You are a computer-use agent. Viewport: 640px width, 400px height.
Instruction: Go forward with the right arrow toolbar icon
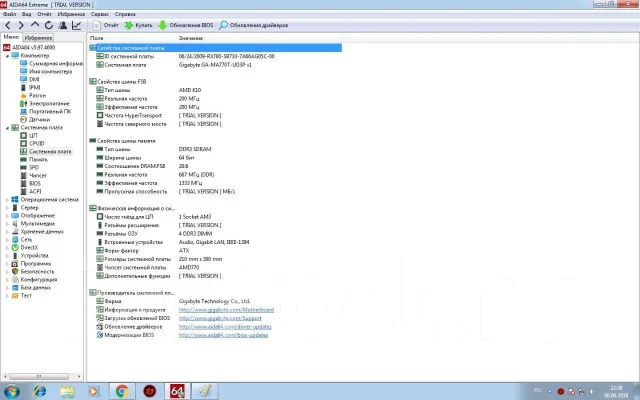click(x=21, y=25)
